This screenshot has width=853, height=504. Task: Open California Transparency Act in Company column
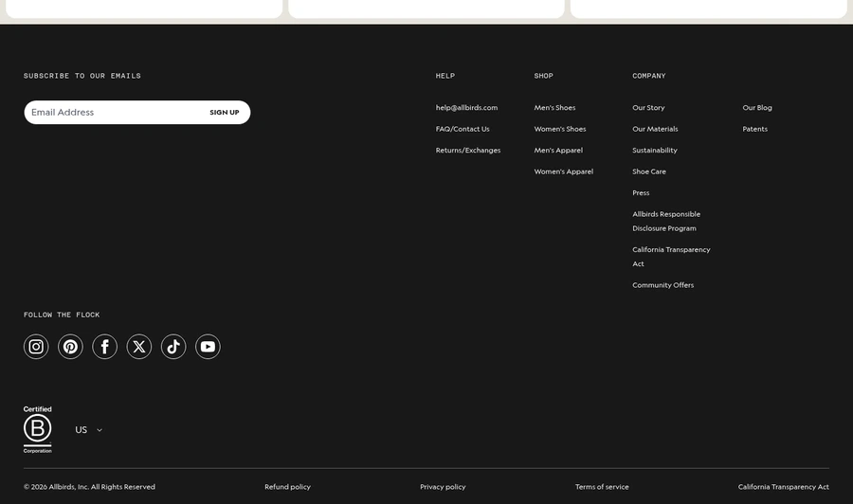[671, 257]
